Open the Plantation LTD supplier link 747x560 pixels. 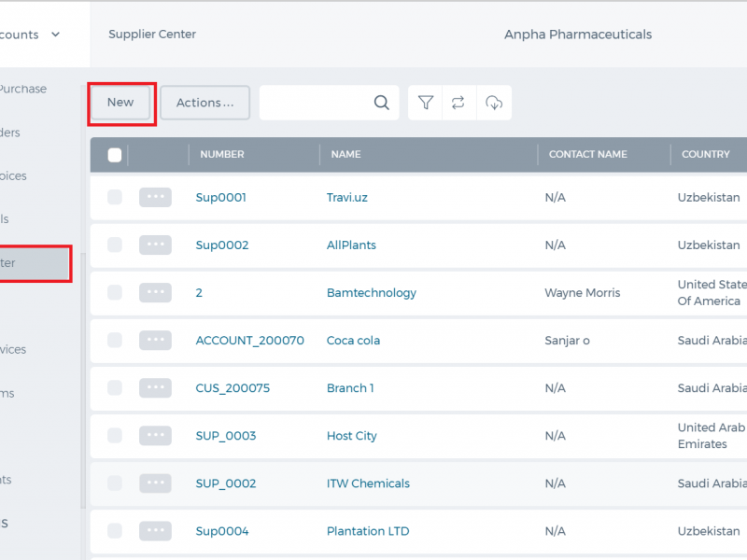(x=368, y=531)
